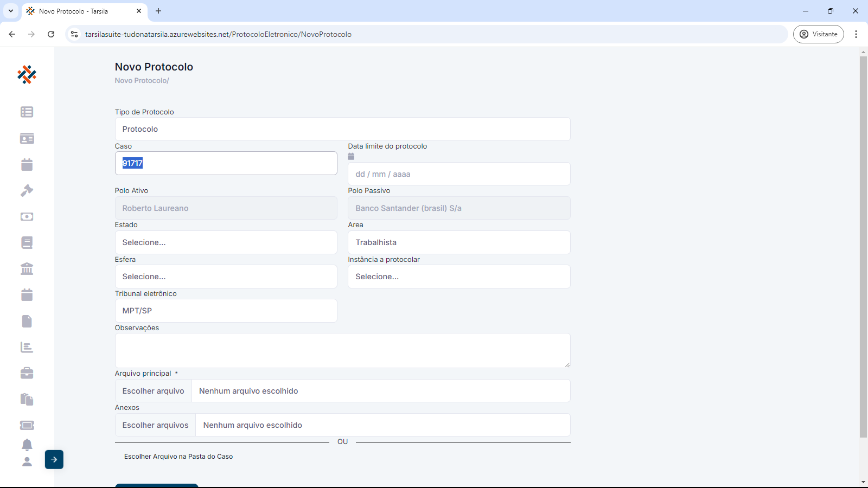Click into the Observações text area
This screenshot has width=868, height=488.
tap(342, 350)
